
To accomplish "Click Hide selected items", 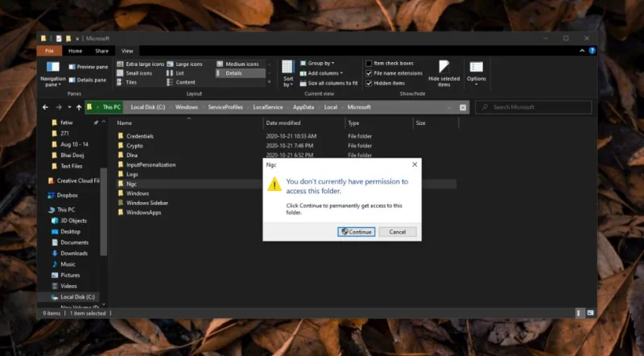I will [444, 73].
